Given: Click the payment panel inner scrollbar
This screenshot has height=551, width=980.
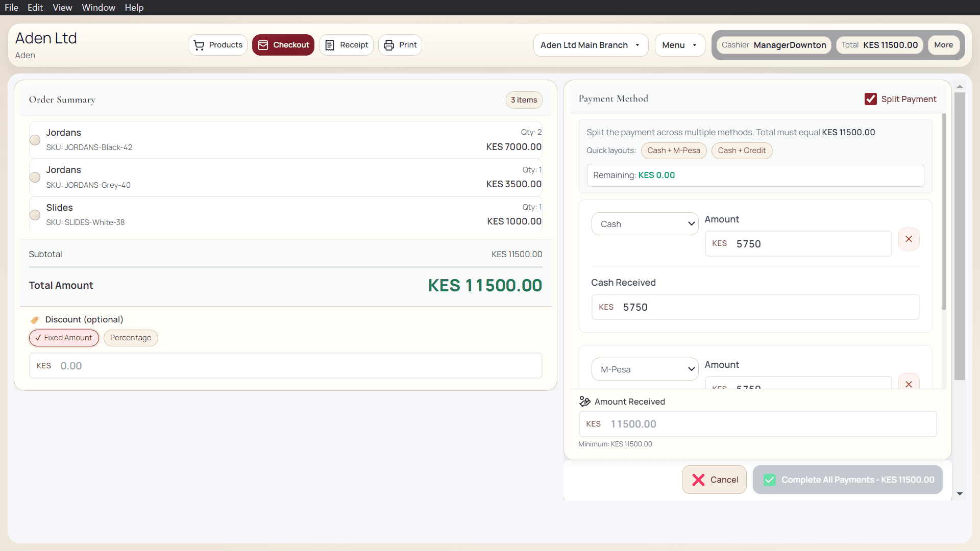Looking at the screenshot, I should click(x=944, y=211).
